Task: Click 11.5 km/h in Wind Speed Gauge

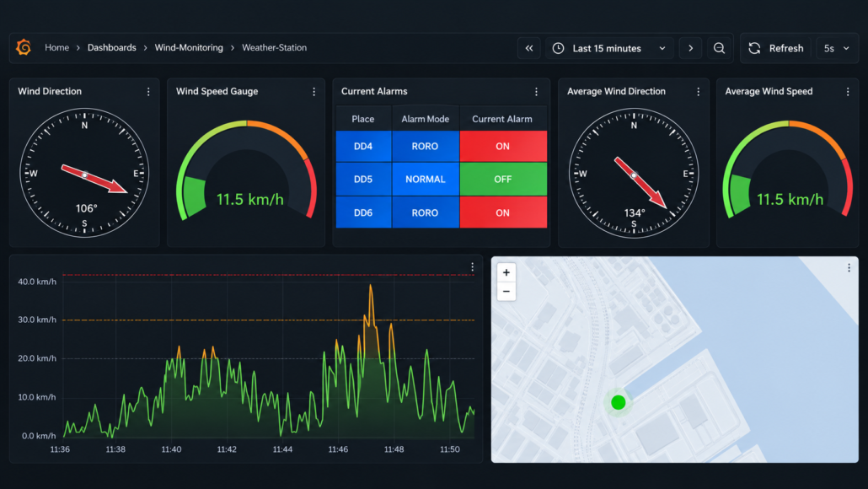Action: coord(249,199)
